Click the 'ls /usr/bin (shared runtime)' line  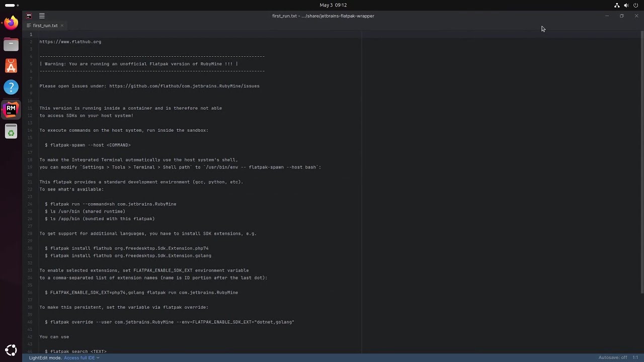click(x=85, y=212)
